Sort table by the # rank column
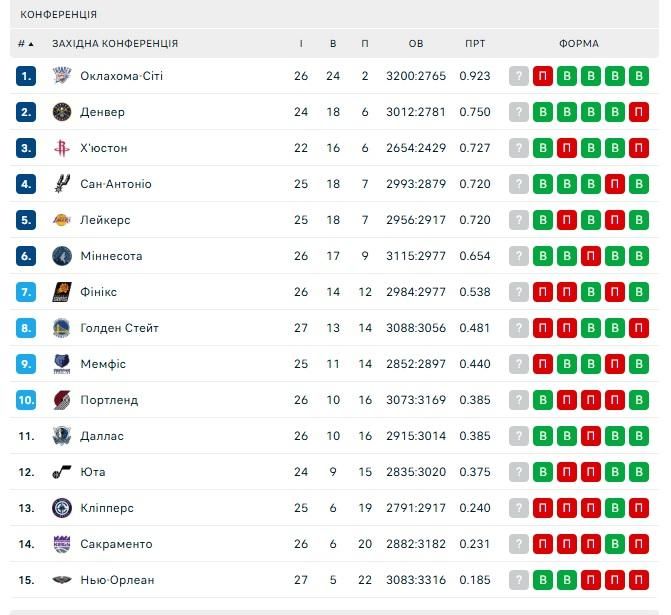This screenshot has height=615, width=671. click(25, 44)
